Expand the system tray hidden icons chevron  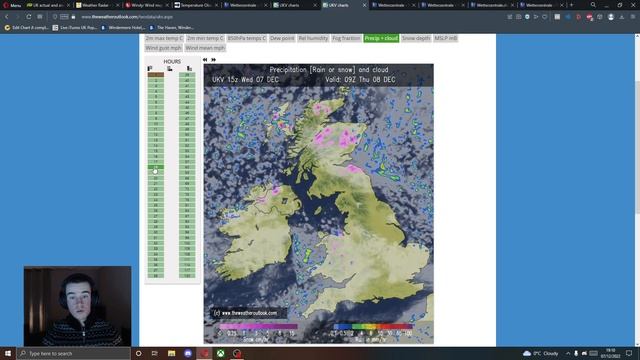(568, 353)
